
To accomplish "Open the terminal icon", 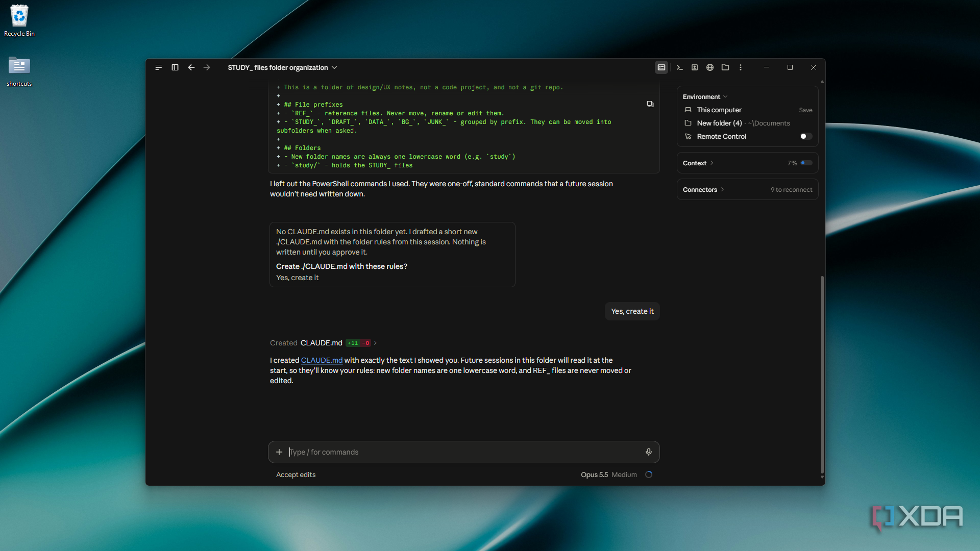I will point(679,67).
